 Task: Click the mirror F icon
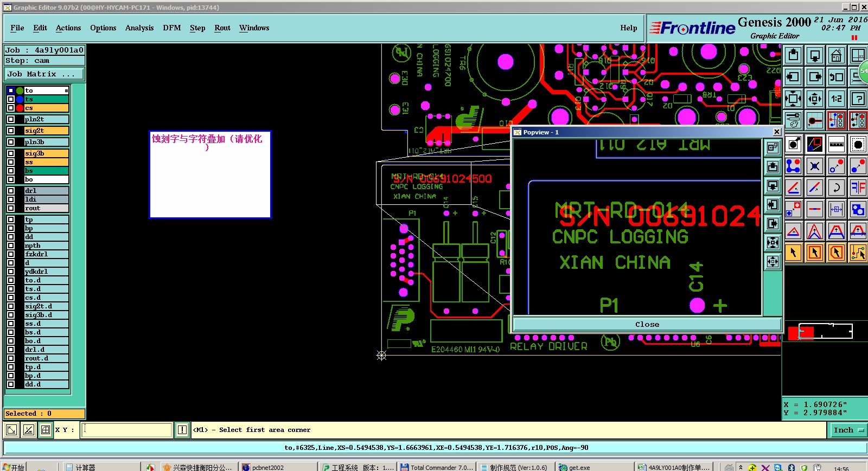[x=858, y=188]
